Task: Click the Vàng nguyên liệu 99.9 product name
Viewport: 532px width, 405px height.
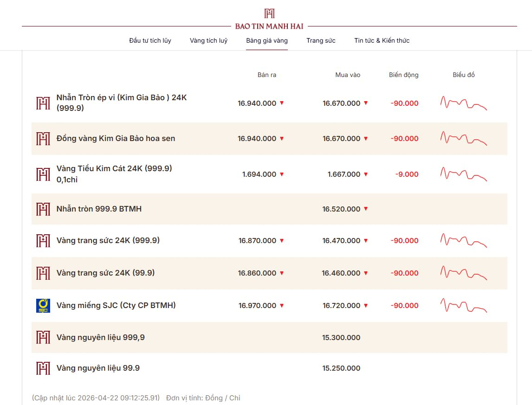Action: point(98,368)
